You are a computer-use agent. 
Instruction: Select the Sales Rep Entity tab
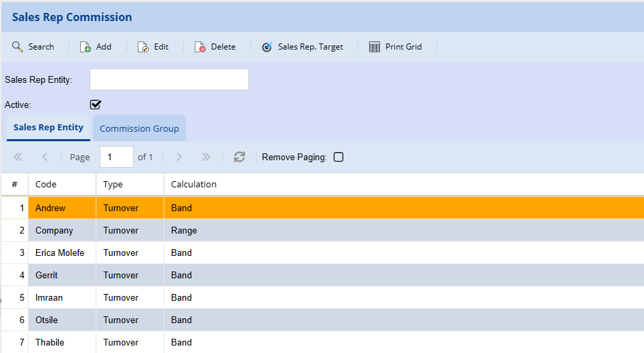coord(48,128)
